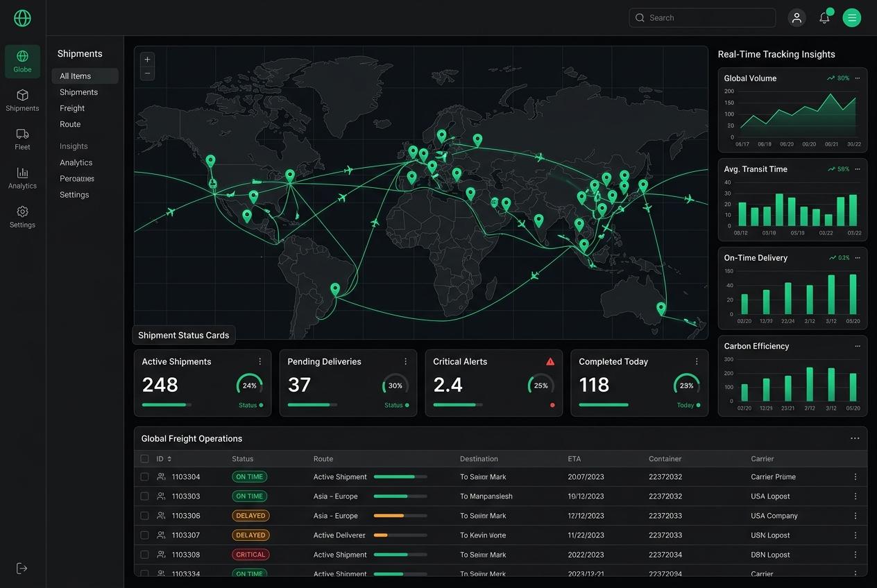The image size is (877, 588).
Task: Click the Shipment Status Cards label
Action: 184,336
